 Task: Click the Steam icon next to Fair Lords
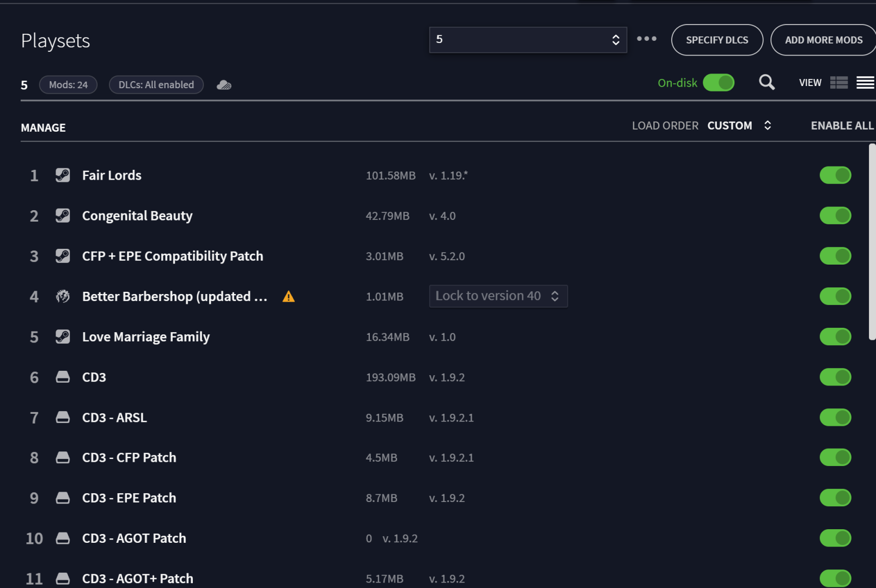(x=63, y=175)
